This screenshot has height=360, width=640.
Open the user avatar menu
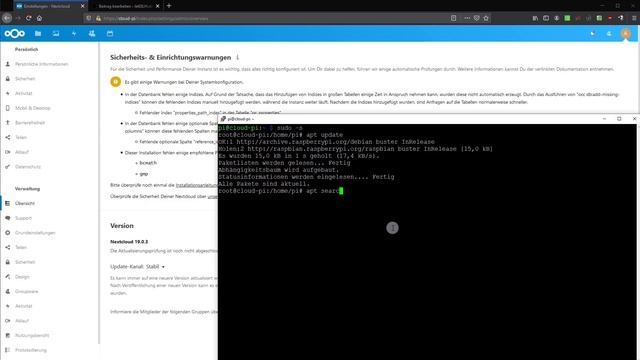tap(625, 33)
